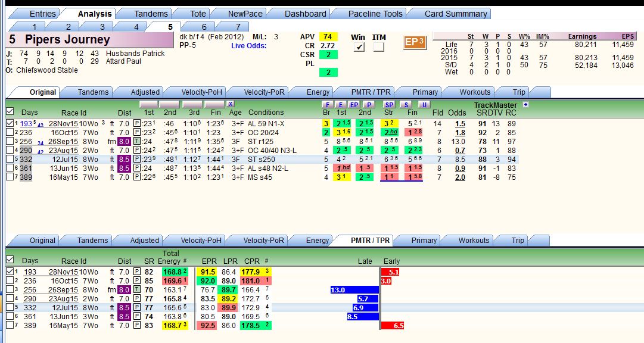Enable the Win checkbox
Screen dimensions: 644x343
pyautogui.click(x=359, y=47)
